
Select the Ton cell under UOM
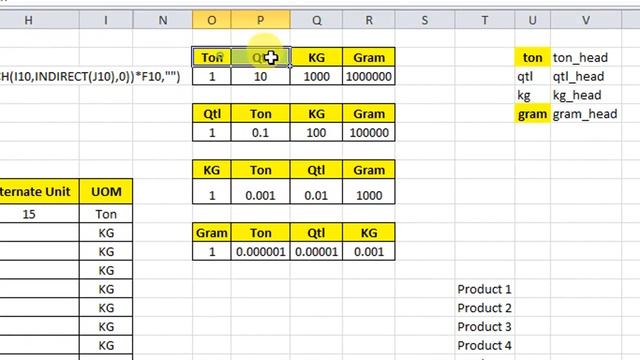(106, 214)
